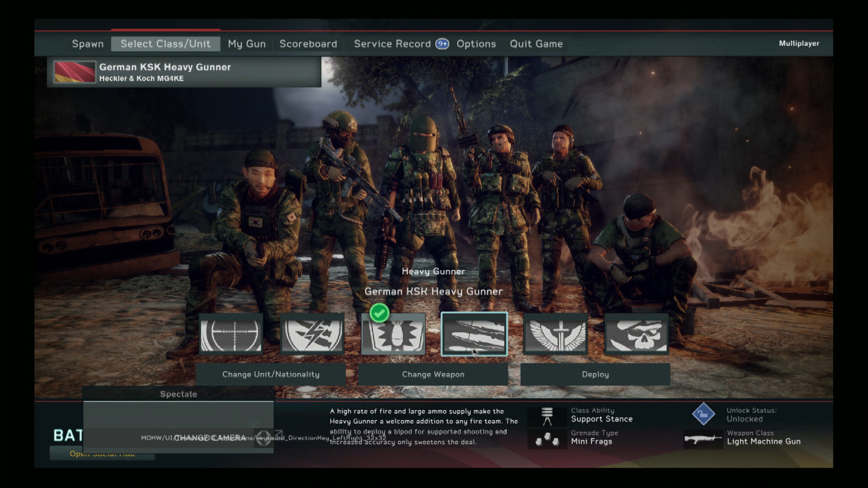The height and width of the screenshot is (488, 868).
Task: Select the sniper/scope class icon
Action: (230, 334)
